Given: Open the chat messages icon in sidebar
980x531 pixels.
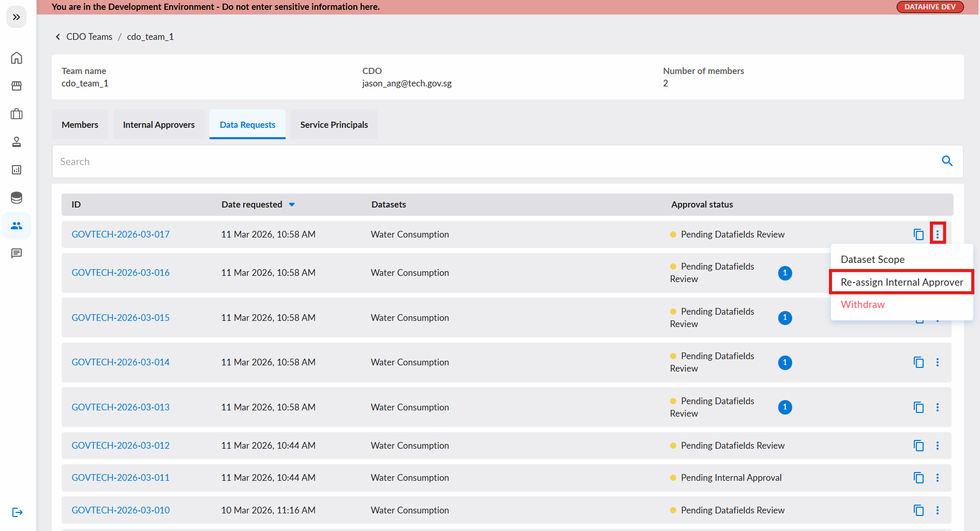Looking at the screenshot, I should pos(17,254).
